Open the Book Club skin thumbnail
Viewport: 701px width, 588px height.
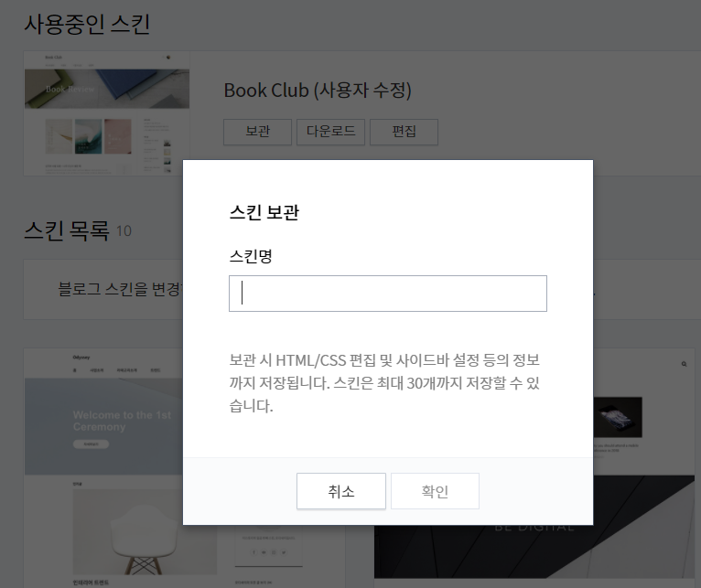pos(106,113)
